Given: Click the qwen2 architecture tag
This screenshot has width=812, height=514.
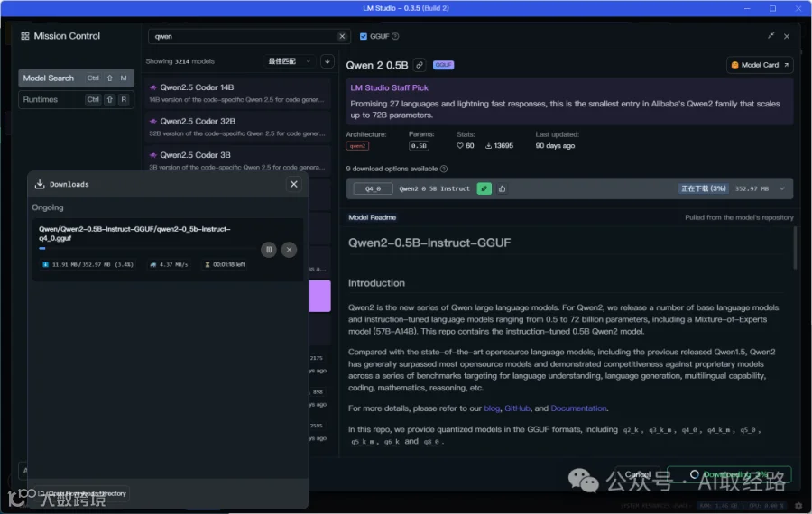Looking at the screenshot, I should coord(357,146).
